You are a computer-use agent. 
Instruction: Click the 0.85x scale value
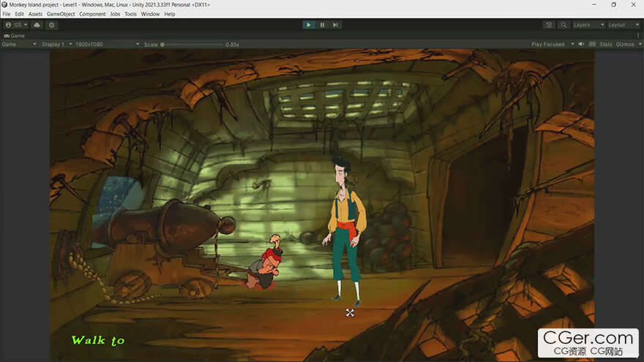232,45
